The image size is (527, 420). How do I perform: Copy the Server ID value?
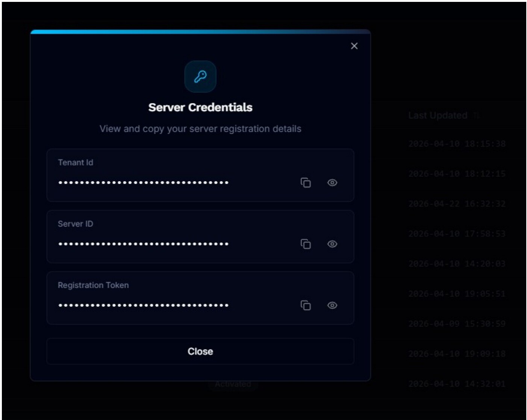click(306, 244)
